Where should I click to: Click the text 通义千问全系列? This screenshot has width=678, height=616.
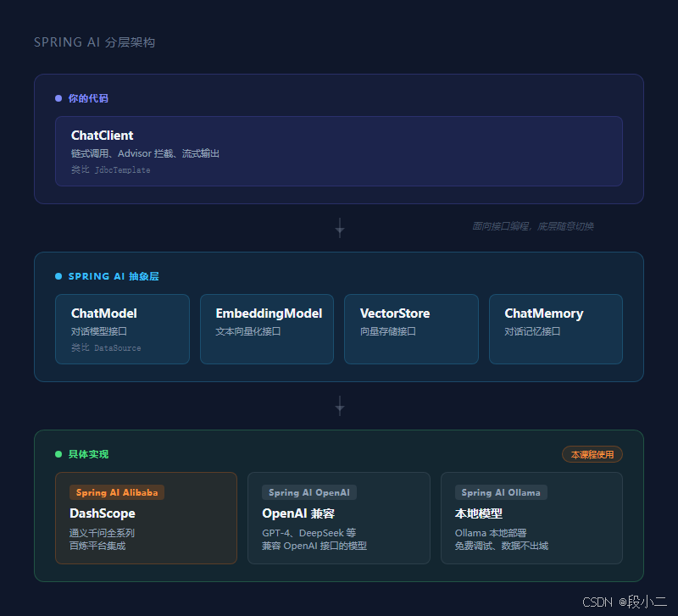[x=102, y=533]
